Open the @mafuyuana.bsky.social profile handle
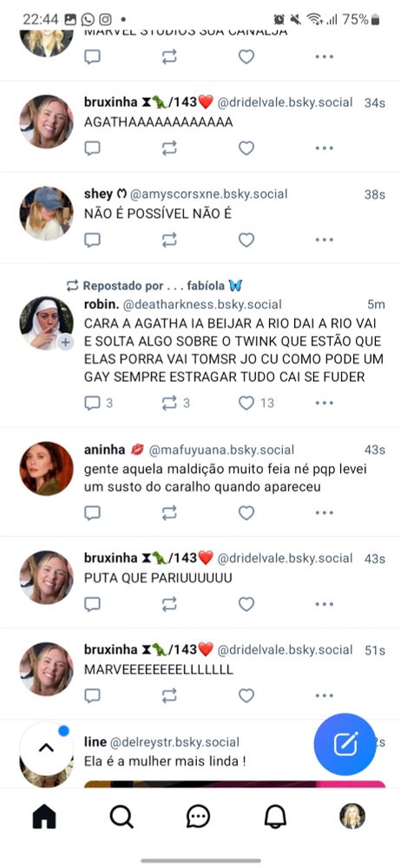 pos(221,450)
